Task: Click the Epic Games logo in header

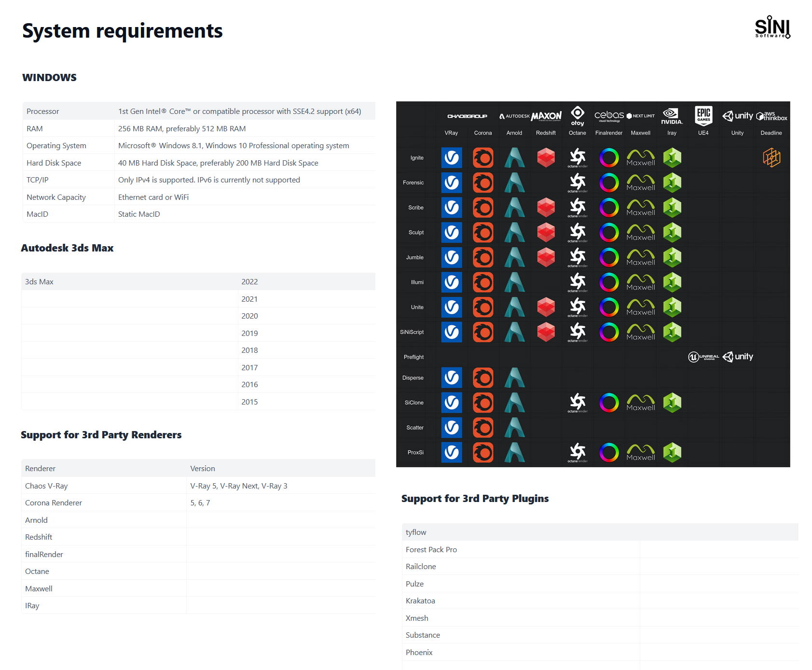Action: tap(703, 116)
